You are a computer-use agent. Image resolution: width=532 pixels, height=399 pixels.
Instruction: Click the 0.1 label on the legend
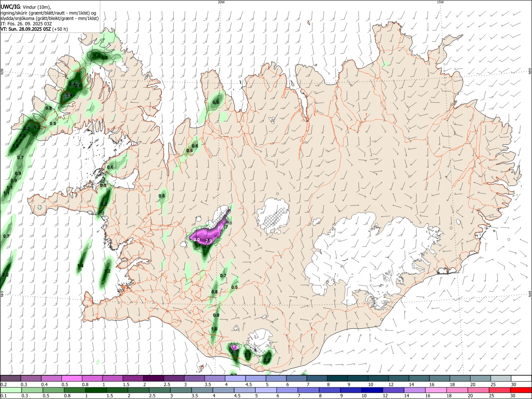coord(3,396)
